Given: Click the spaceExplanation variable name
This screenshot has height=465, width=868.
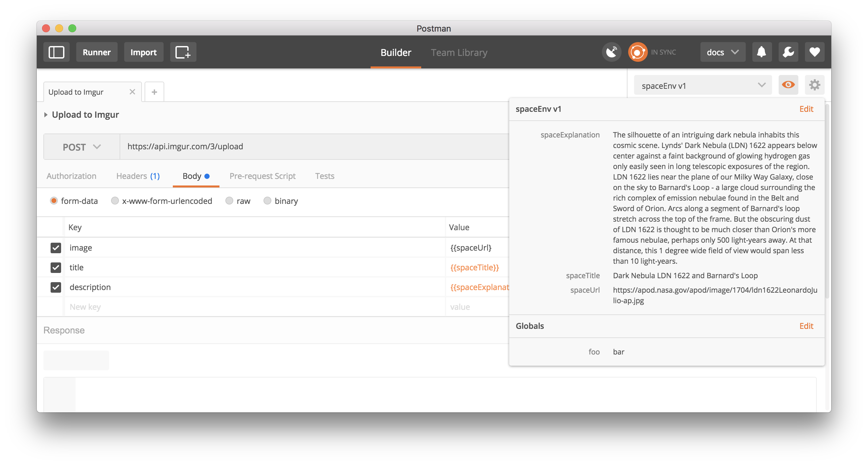Looking at the screenshot, I should click(570, 135).
